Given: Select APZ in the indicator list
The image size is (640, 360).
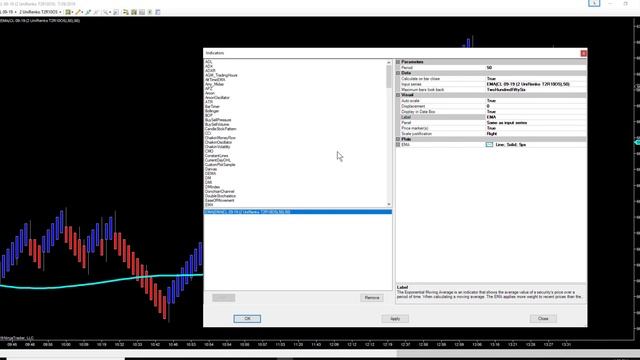Looking at the screenshot, I should [209, 89].
